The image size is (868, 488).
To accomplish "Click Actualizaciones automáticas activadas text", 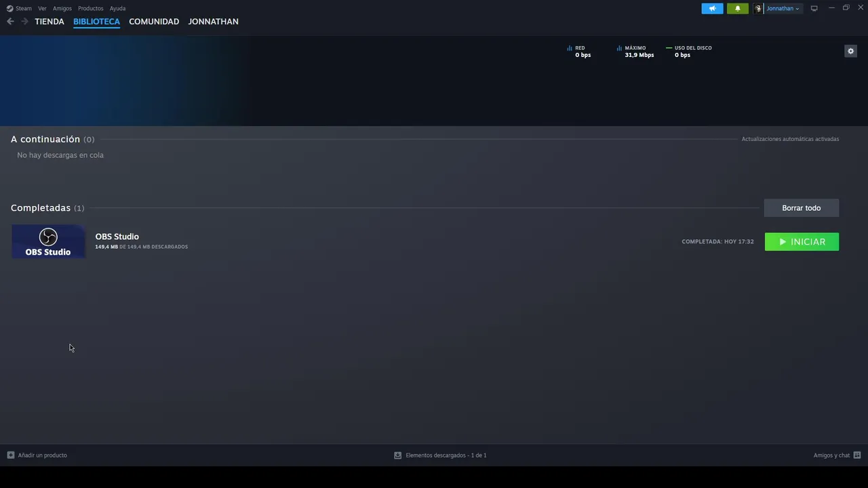I will coord(790,139).
